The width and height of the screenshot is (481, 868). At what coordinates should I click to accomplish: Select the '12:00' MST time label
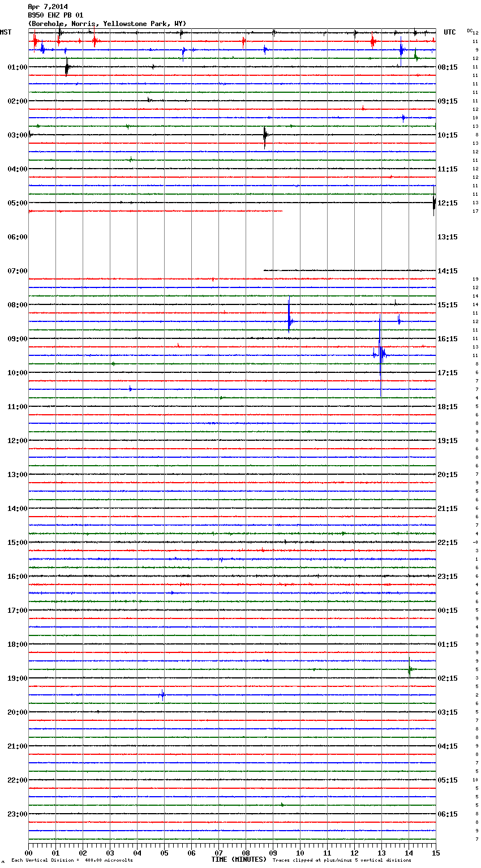pos(18,441)
